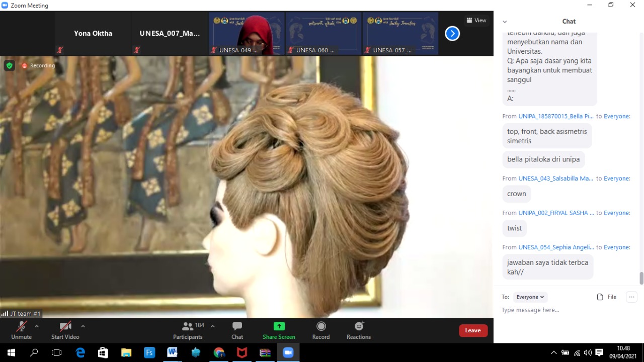The image size is (644, 362).
Task: Open chat more options ellipsis
Action: point(631,297)
